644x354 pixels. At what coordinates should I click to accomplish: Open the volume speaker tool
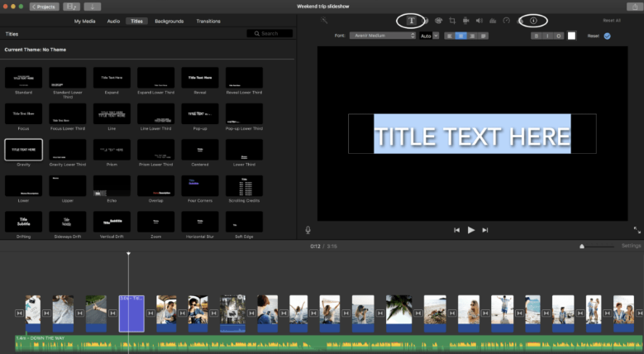coord(479,21)
